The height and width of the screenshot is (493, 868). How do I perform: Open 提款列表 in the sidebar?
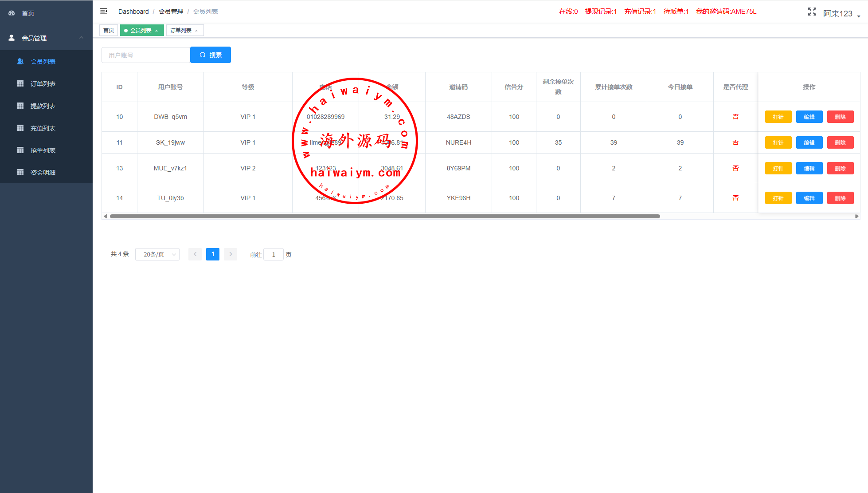[x=43, y=106]
